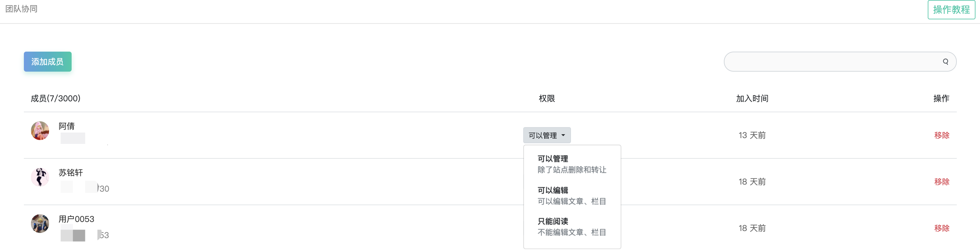The image size is (980, 251).
Task: Remove member 阿倩 via 移除 link
Action: coord(942,135)
